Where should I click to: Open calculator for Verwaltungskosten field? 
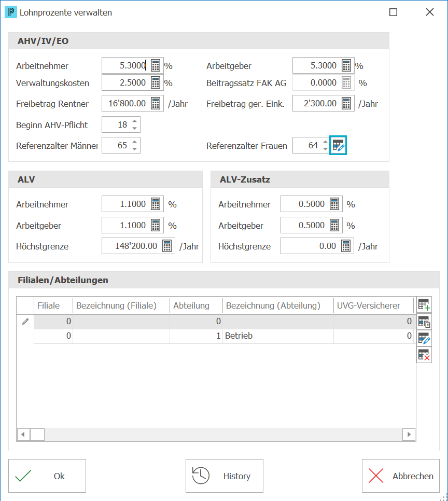(x=156, y=83)
